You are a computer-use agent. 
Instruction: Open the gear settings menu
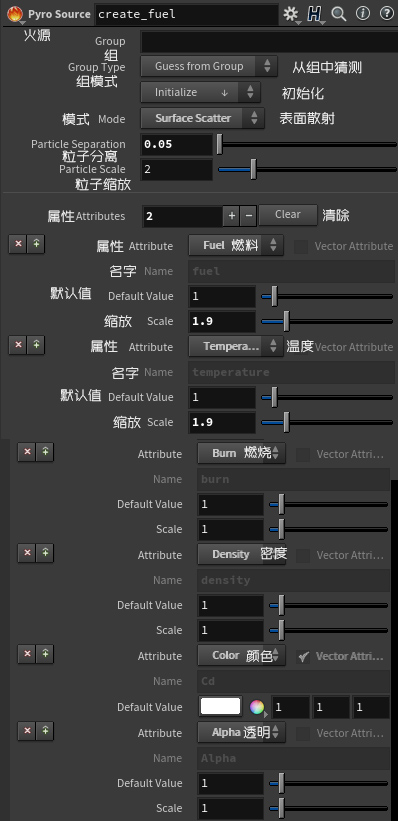coord(291,15)
